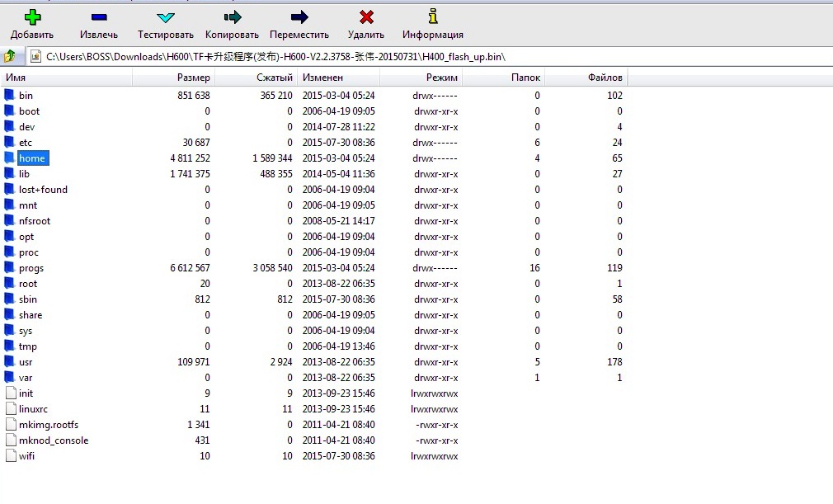The height and width of the screenshot is (504, 833).
Task: Click the blue minus Извлечь icon
Action: click(99, 17)
